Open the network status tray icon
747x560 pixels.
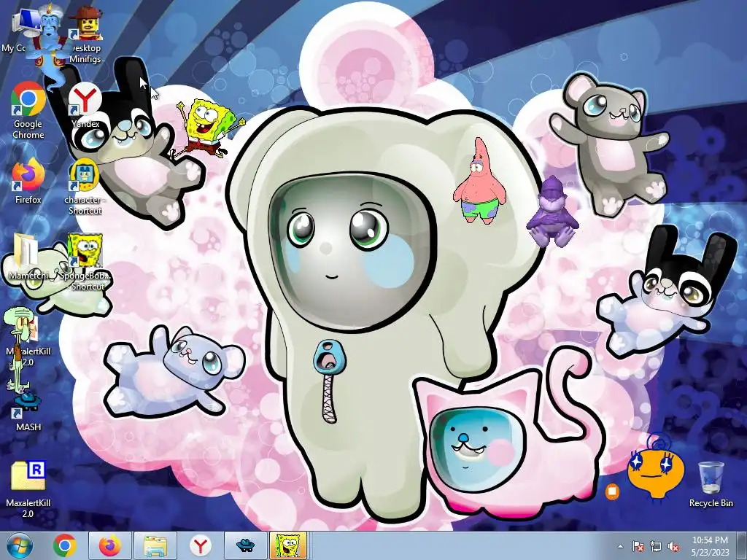pyautogui.click(x=656, y=546)
